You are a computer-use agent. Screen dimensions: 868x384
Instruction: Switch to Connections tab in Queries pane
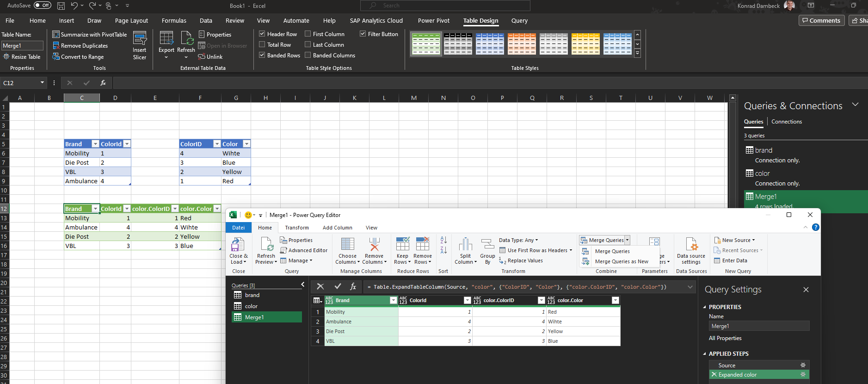pyautogui.click(x=787, y=121)
